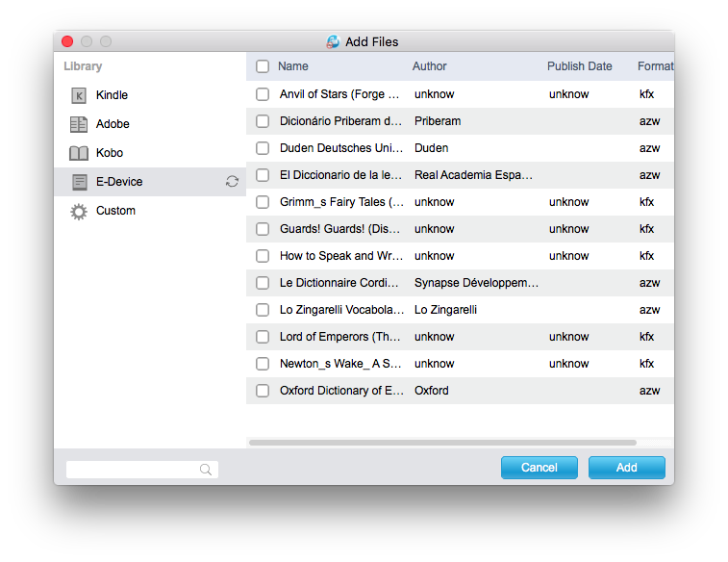Refresh the E-Device library list

[232, 182]
